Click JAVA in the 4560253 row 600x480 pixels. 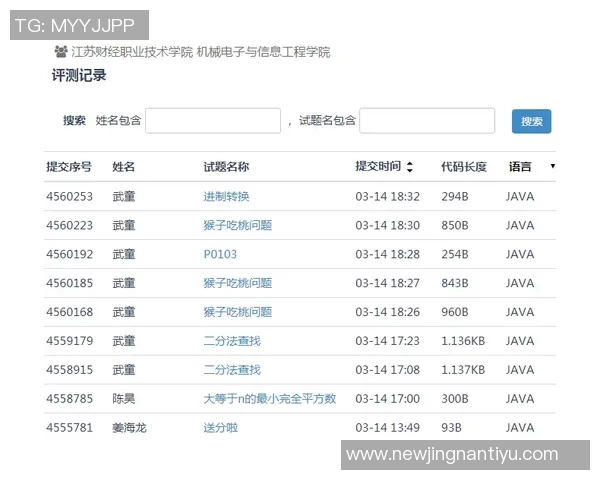click(520, 196)
